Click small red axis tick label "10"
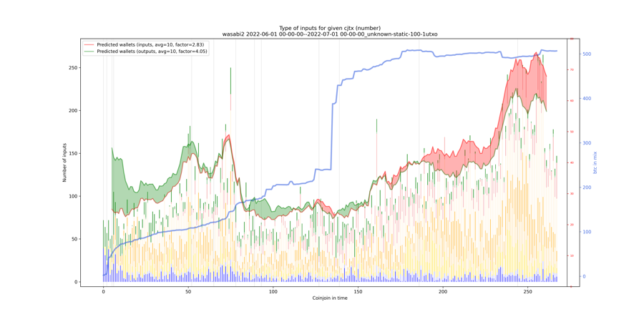 pyautogui.click(x=571, y=255)
